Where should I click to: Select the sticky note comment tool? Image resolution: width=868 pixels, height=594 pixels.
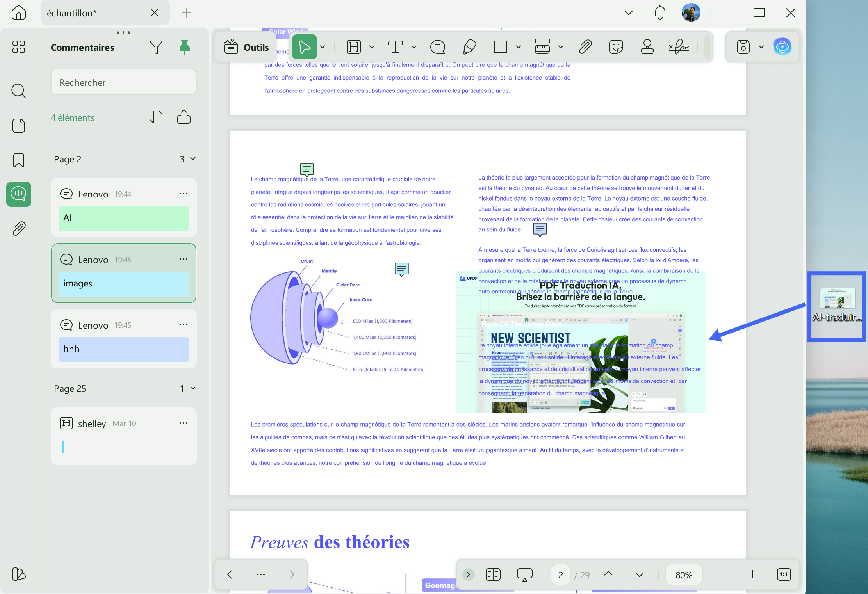point(437,47)
